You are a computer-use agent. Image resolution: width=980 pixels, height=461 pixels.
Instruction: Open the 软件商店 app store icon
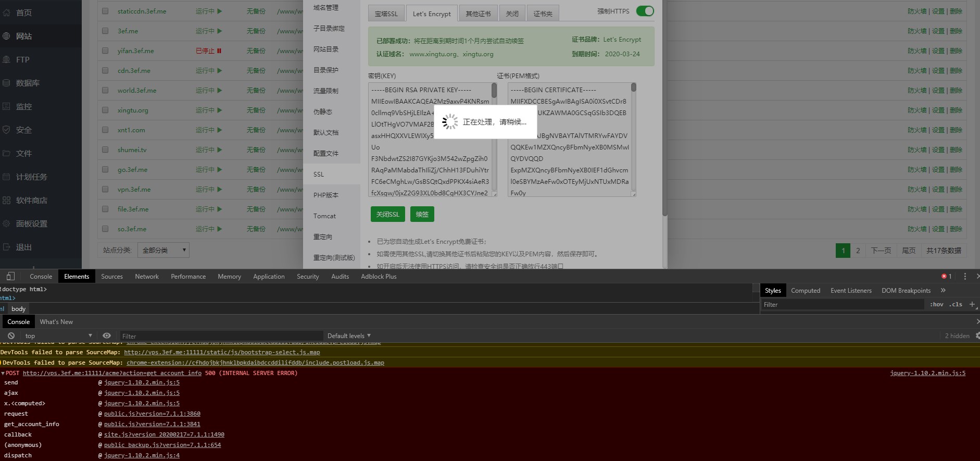coord(7,200)
